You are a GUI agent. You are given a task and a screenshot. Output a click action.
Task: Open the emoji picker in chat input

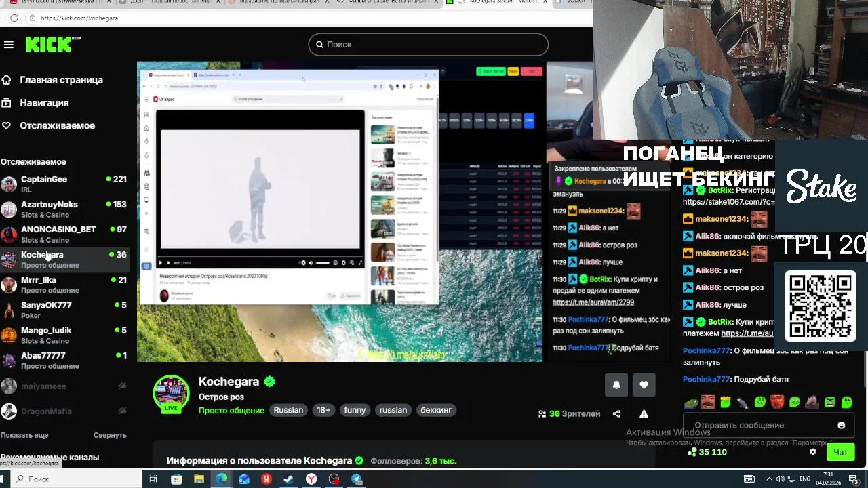842,426
